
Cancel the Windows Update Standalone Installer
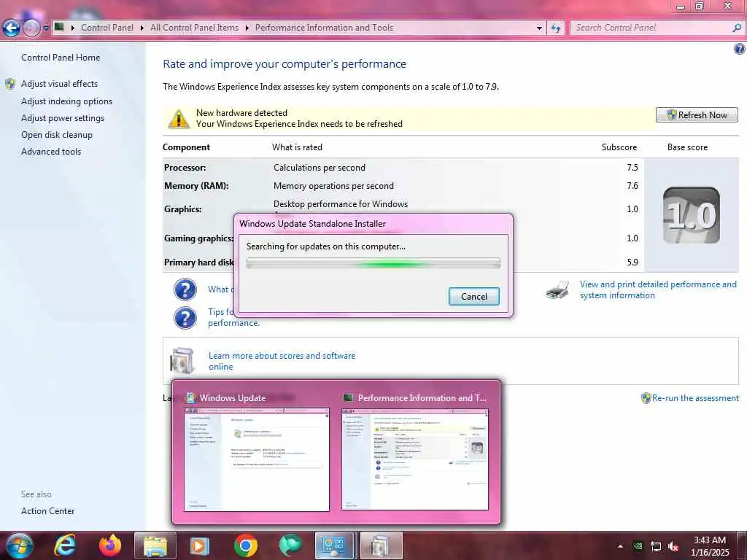[x=473, y=297]
